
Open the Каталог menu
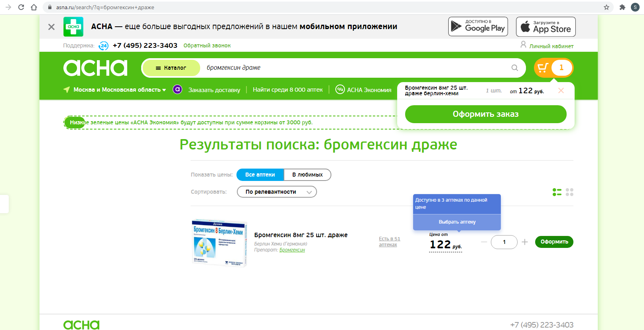[x=171, y=68]
